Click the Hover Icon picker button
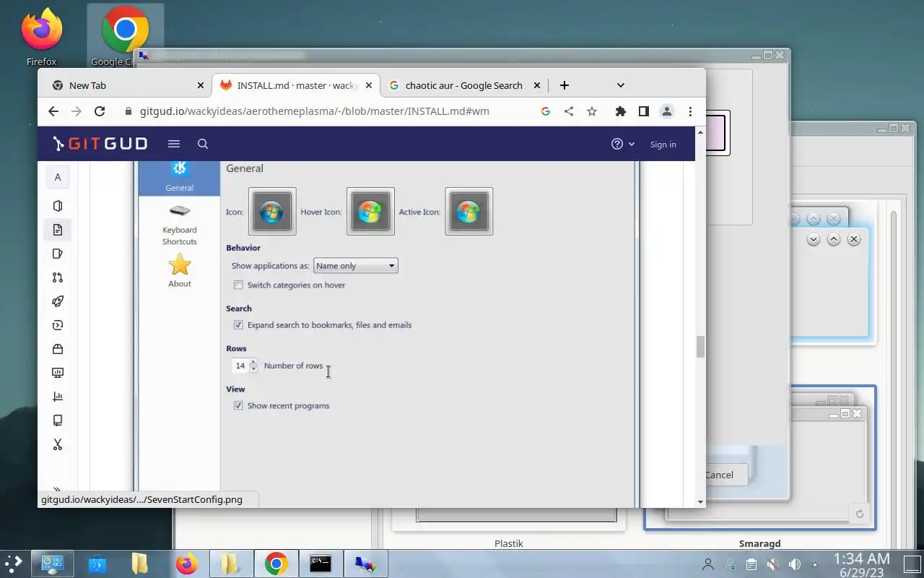The width and height of the screenshot is (924, 578). coord(370,212)
